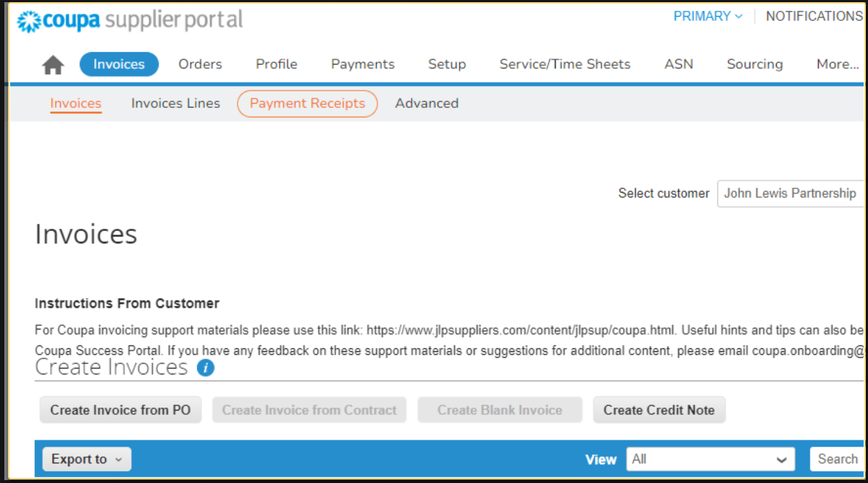Click the Coupa supplier portal logo

click(x=130, y=21)
